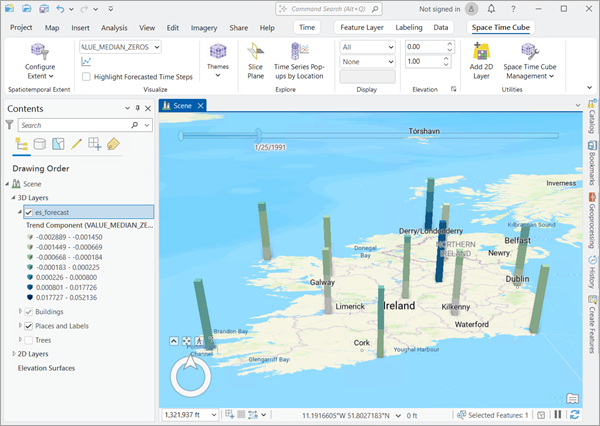
Task: Toggle the Trees layer checkbox
Action: (29, 340)
